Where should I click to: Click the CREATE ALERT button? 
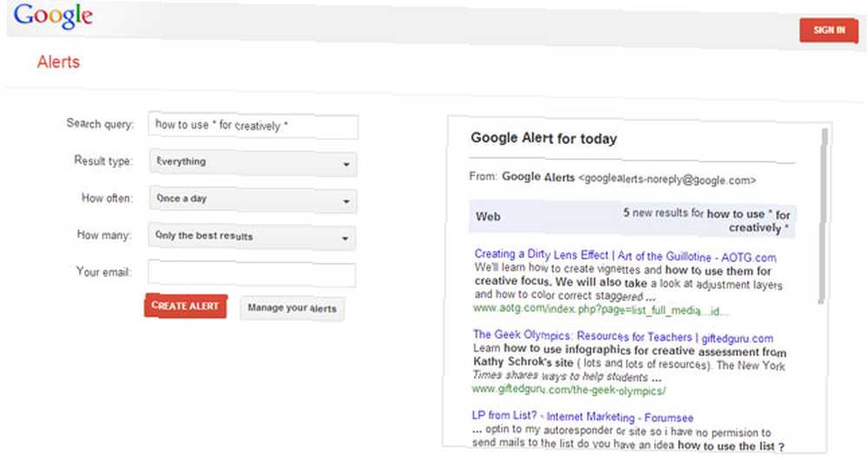(186, 306)
